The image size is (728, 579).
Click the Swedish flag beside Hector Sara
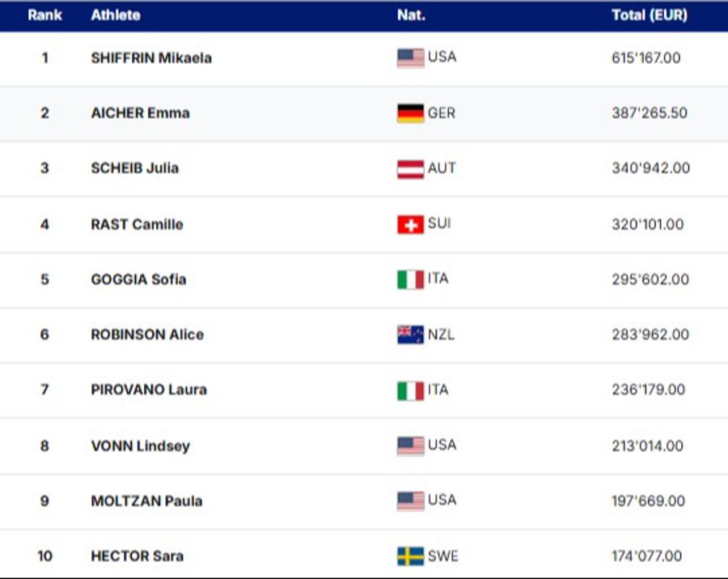[410, 556]
